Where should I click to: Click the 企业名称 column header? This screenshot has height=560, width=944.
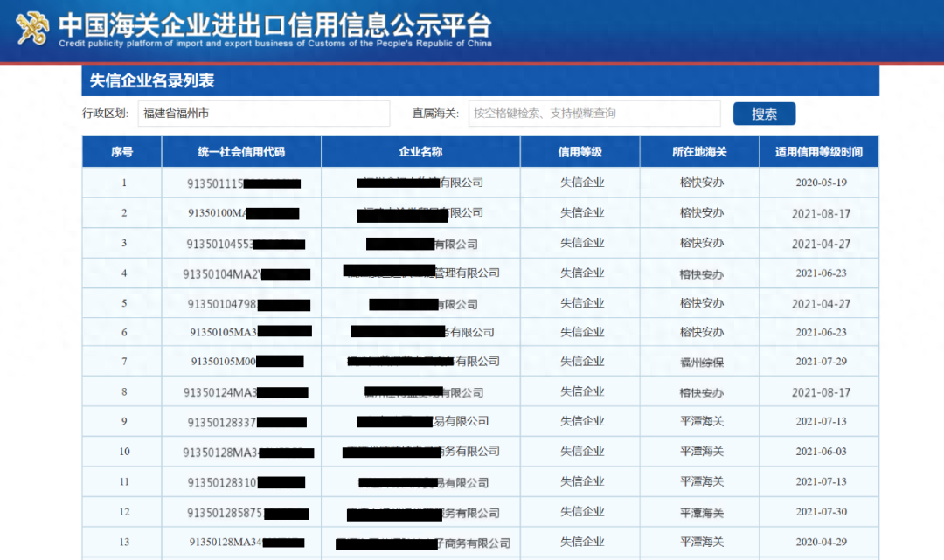(420, 152)
